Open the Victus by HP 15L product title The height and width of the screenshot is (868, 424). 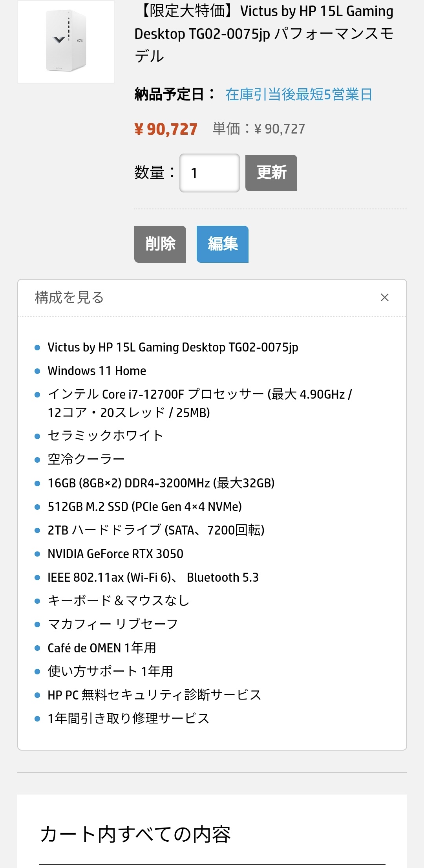click(264, 34)
